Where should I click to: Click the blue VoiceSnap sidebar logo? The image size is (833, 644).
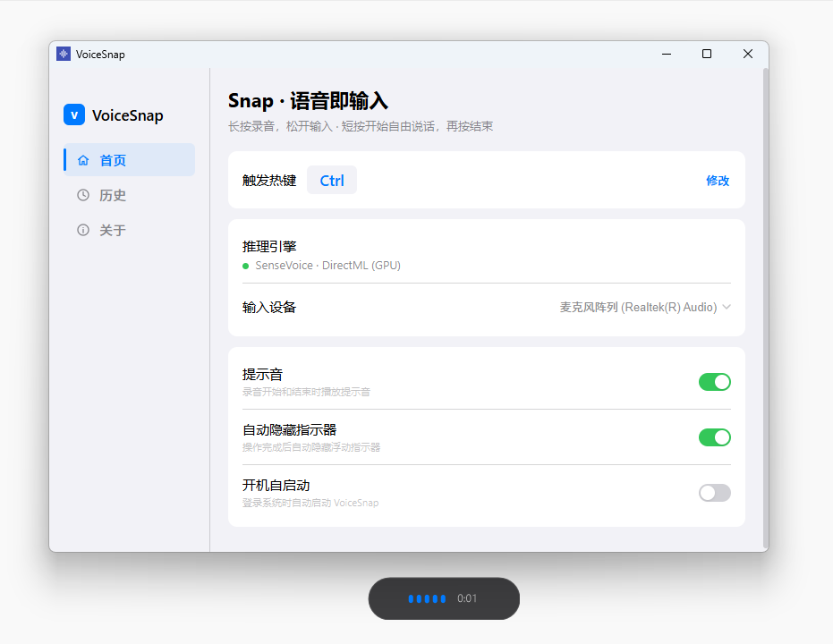(74, 114)
